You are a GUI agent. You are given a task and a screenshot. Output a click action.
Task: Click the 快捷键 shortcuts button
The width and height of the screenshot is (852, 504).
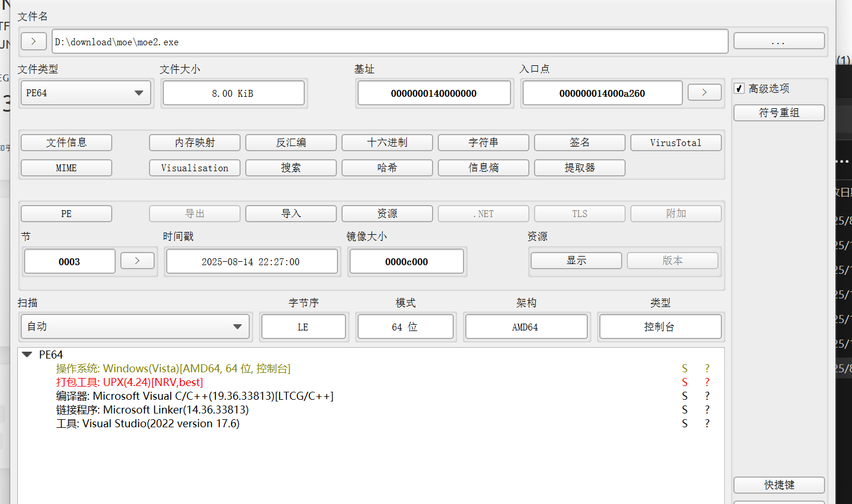pyautogui.click(x=779, y=485)
